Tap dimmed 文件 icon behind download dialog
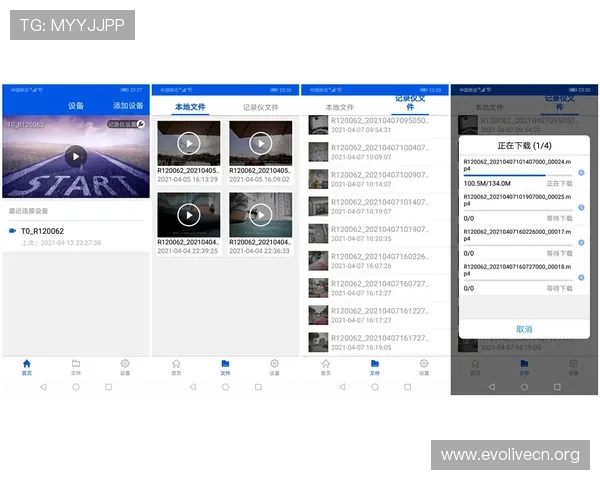Image resolution: width=600 pixels, height=480 pixels. 524,367
